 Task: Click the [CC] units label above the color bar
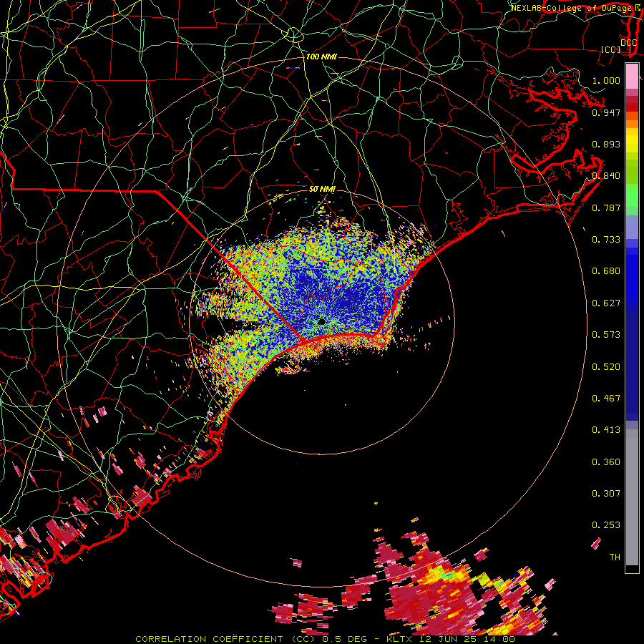pos(611,49)
